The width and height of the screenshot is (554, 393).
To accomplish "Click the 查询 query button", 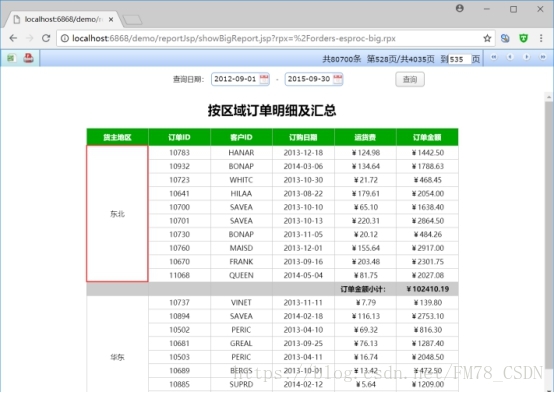I will click(x=410, y=79).
